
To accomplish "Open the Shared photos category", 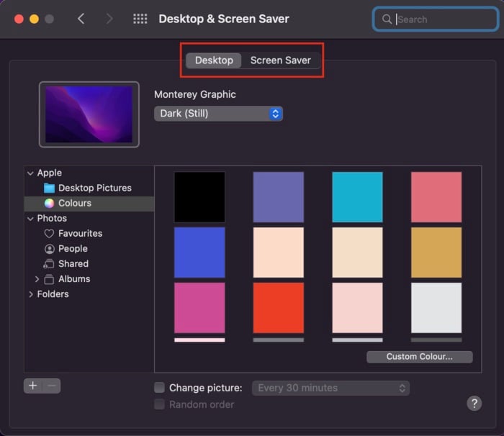I will click(x=66, y=264).
